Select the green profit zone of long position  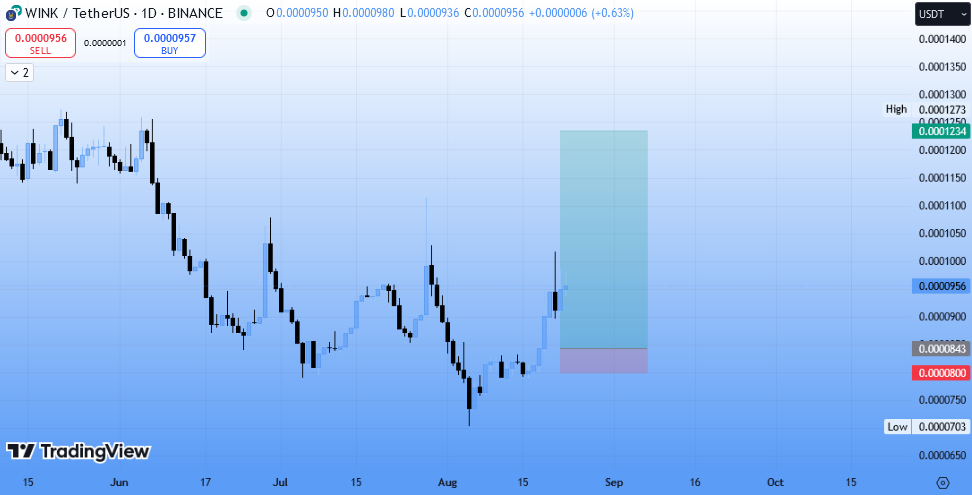(604, 239)
